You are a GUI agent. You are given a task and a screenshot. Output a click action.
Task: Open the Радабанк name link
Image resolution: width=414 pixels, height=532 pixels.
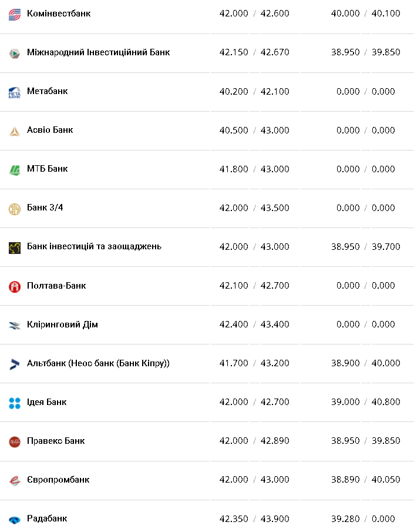[47, 518]
